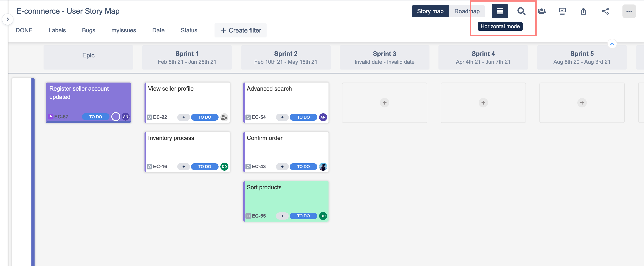Switch to the Roadmap view

[467, 11]
